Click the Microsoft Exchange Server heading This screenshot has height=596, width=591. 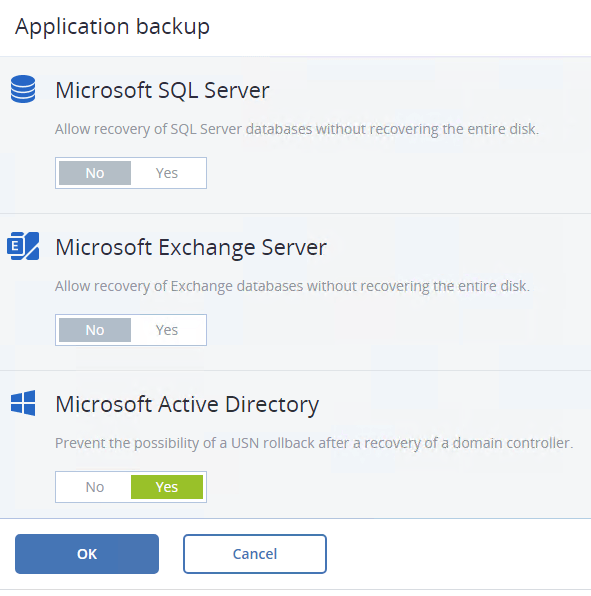(191, 247)
